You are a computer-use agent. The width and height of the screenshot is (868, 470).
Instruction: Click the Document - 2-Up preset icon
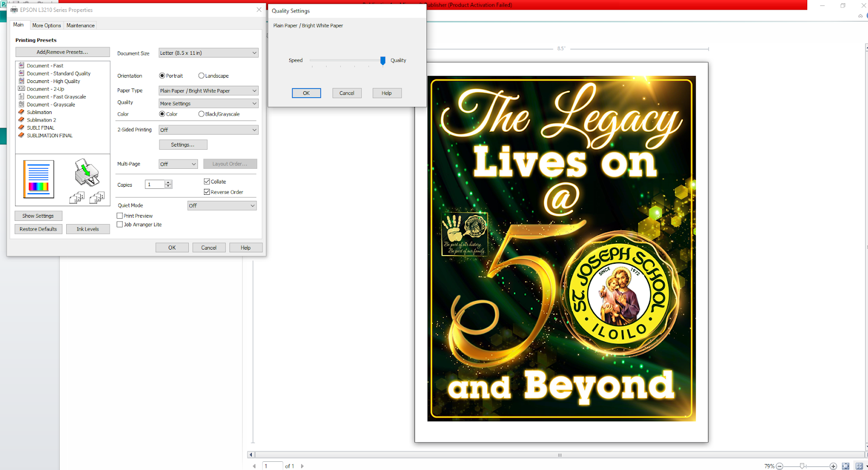point(21,88)
